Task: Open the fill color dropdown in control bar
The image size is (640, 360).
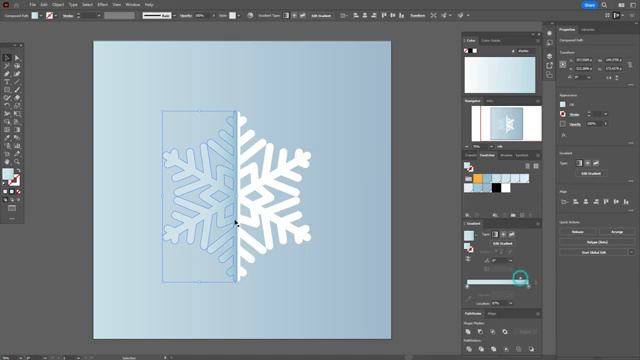Action: (41, 16)
